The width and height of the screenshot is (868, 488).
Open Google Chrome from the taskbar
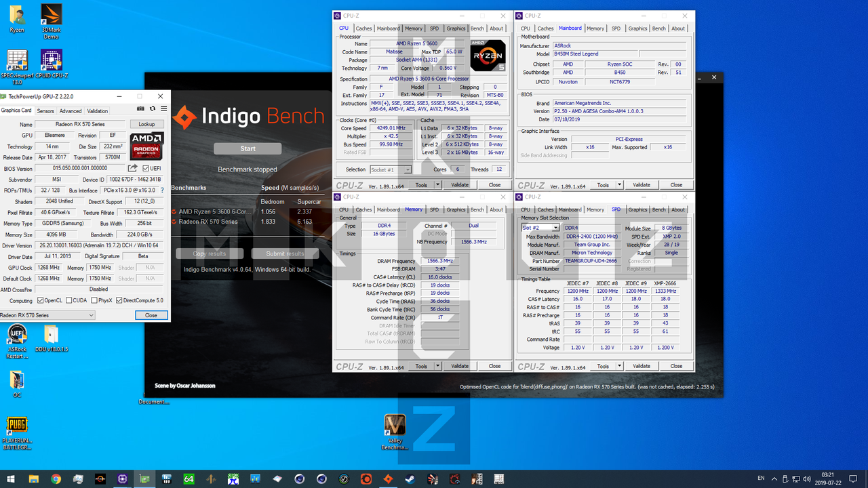click(x=56, y=479)
